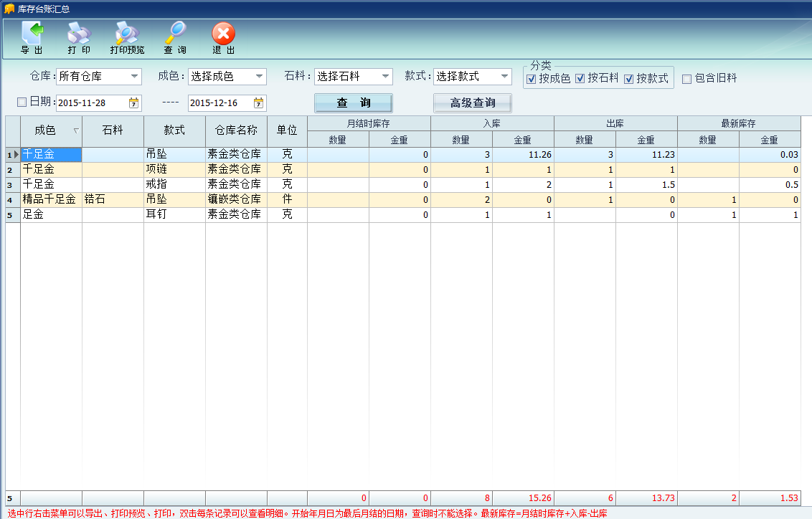Image resolution: width=812 pixels, height=519 pixels.
Task: Open the 选择成色 dropdown
Action: click(259, 77)
